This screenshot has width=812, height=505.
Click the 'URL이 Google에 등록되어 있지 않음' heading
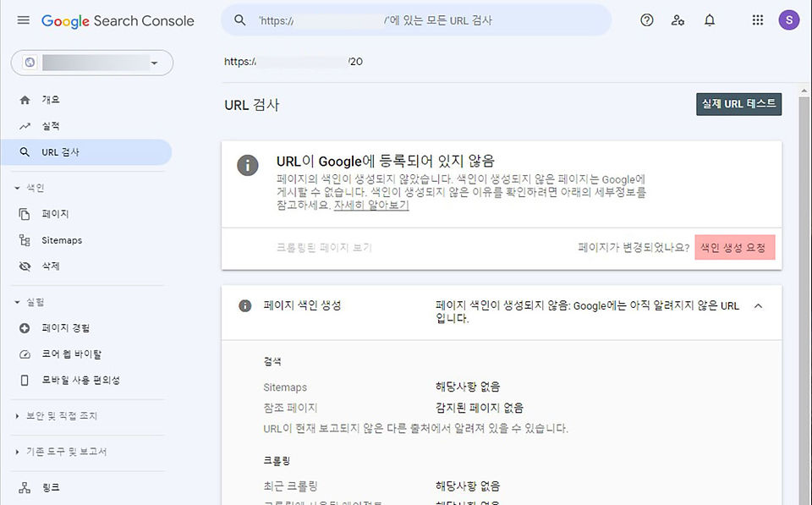click(386, 161)
